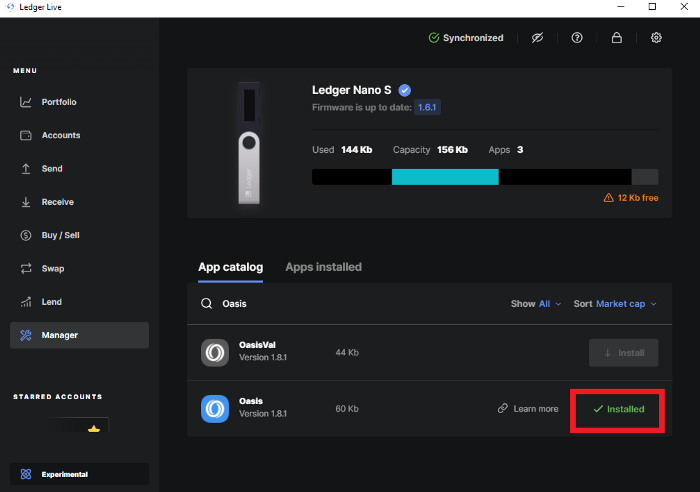This screenshot has height=492, width=700.
Task: Click the cyan segment of storage bar
Action: (x=445, y=177)
